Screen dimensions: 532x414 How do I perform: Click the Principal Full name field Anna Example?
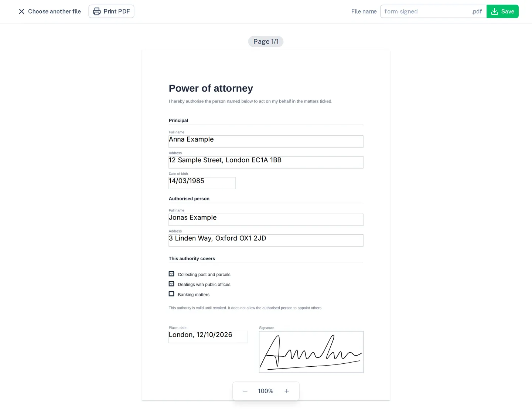[x=266, y=142]
